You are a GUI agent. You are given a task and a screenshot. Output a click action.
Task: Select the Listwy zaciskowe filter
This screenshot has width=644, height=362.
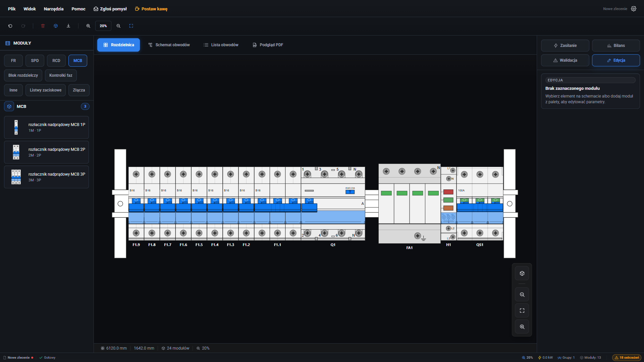pyautogui.click(x=46, y=90)
